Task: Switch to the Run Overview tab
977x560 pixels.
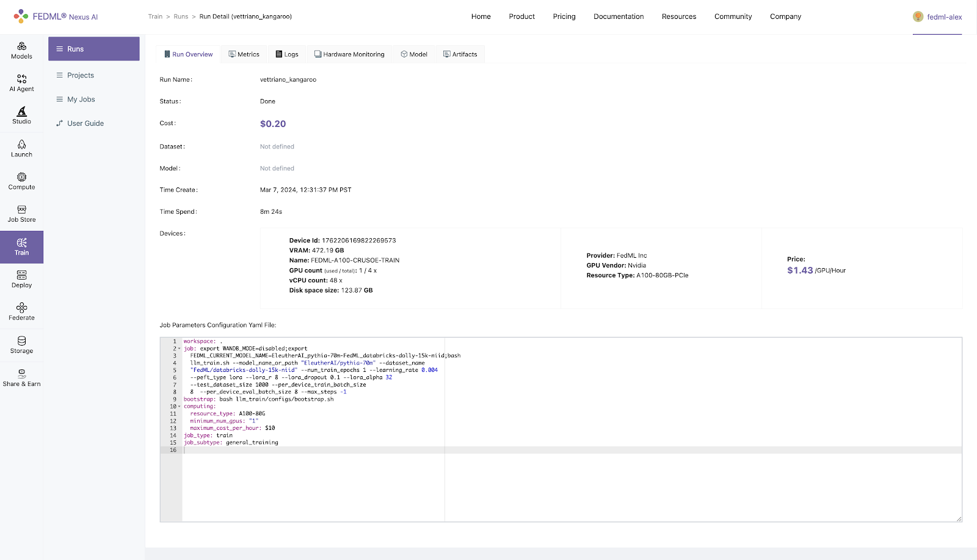Action: 188,54
